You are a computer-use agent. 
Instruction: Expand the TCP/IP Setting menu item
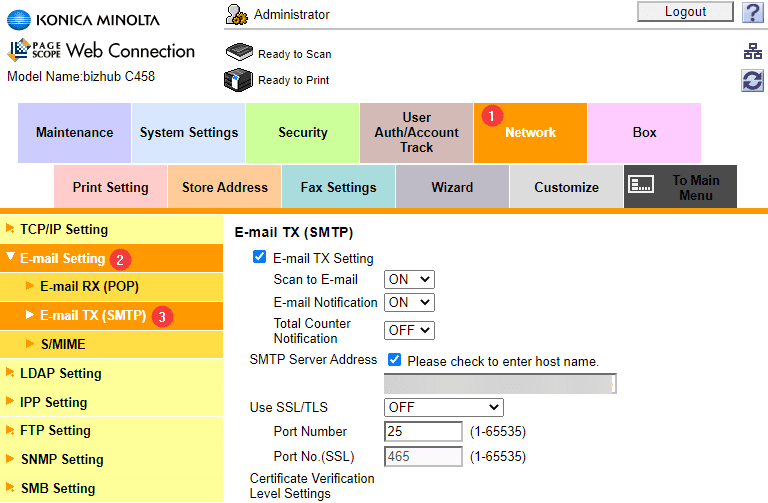(x=64, y=229)
